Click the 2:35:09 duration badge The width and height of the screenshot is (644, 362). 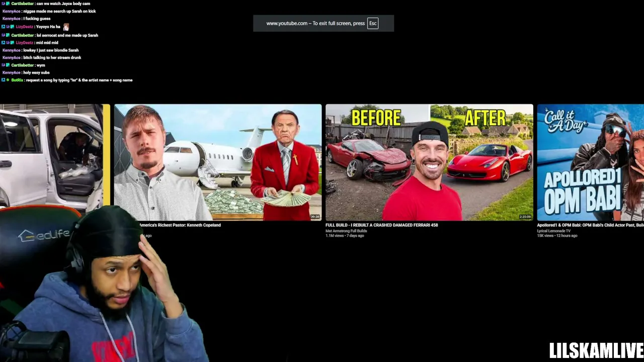point(525,217)
